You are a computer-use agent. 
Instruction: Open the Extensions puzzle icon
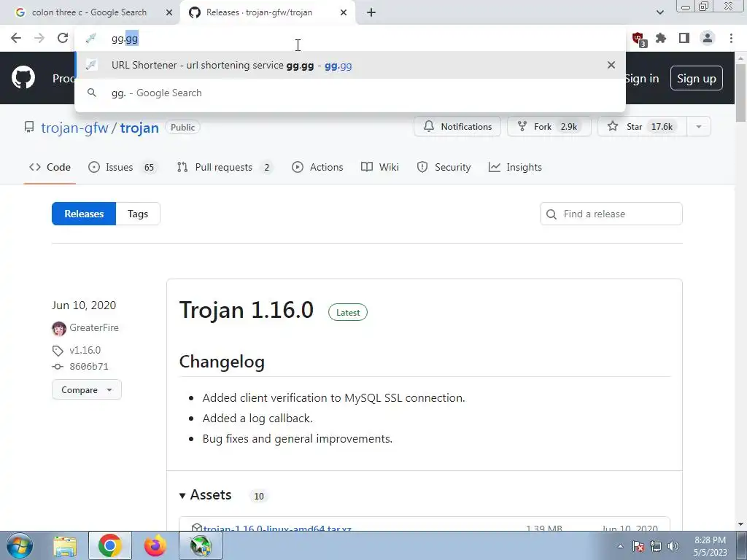pyautogui.click(x=661, y=38)
